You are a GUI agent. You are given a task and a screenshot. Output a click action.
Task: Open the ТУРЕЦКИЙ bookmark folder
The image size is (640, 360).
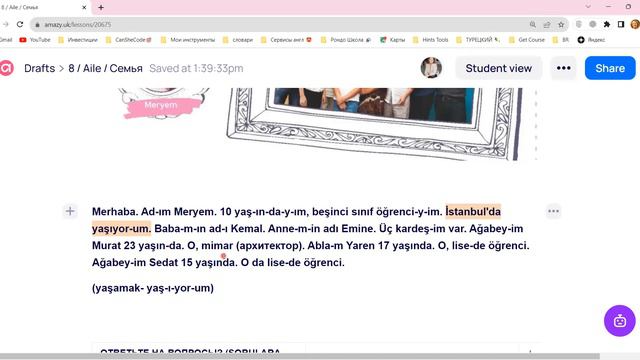pyautogui.click(x=478, y=40)
